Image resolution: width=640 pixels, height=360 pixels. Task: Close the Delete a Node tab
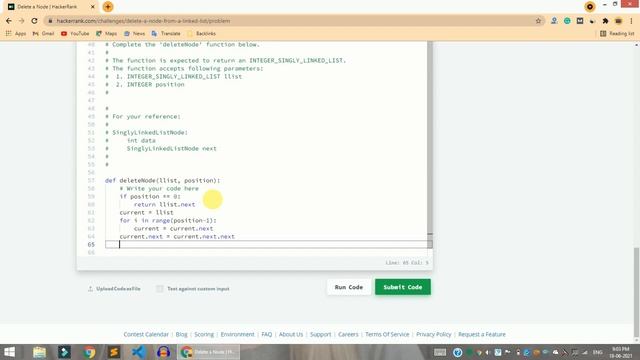93,7
